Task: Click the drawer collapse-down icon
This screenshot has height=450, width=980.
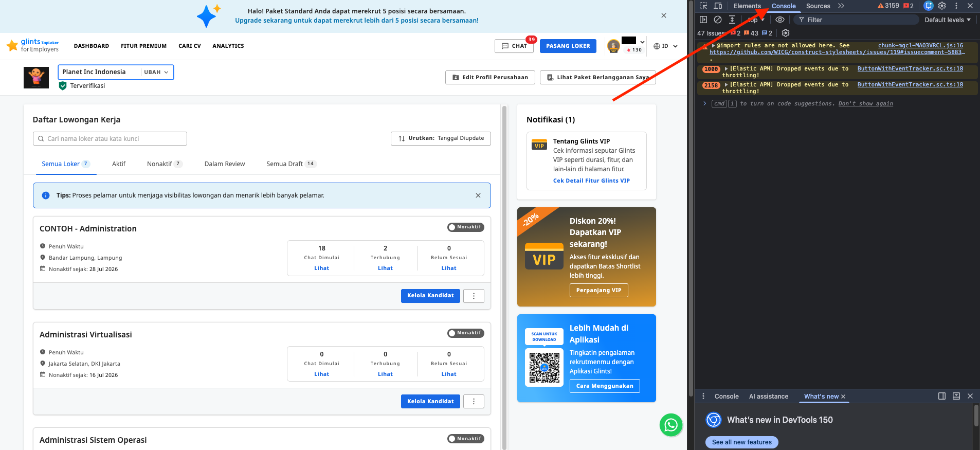Action: tap(956, 396)
